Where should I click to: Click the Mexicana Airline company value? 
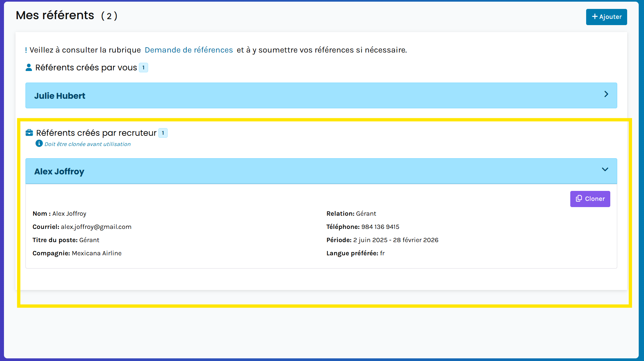[97, 253]
